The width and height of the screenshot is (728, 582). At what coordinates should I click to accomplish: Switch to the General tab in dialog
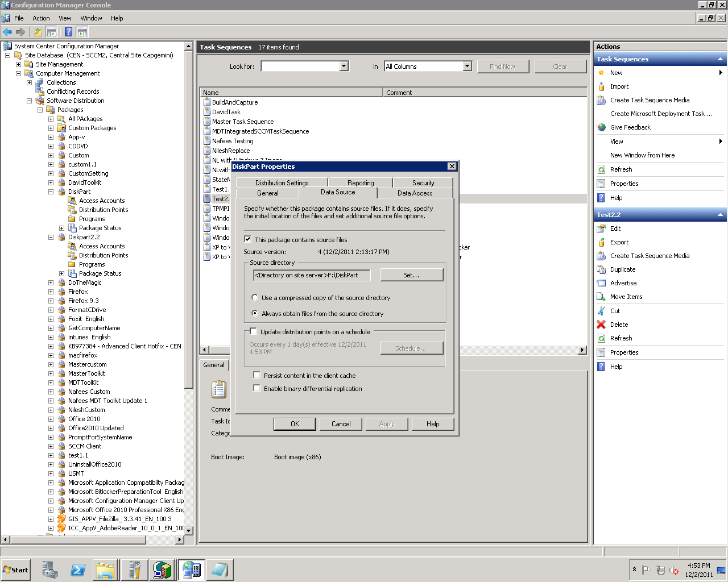tap(267, 193)
